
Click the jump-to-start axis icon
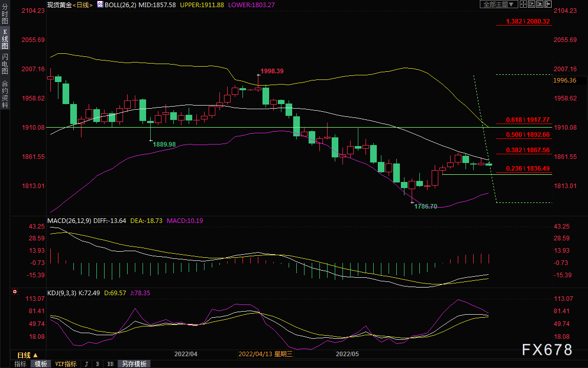pos(532,4)
